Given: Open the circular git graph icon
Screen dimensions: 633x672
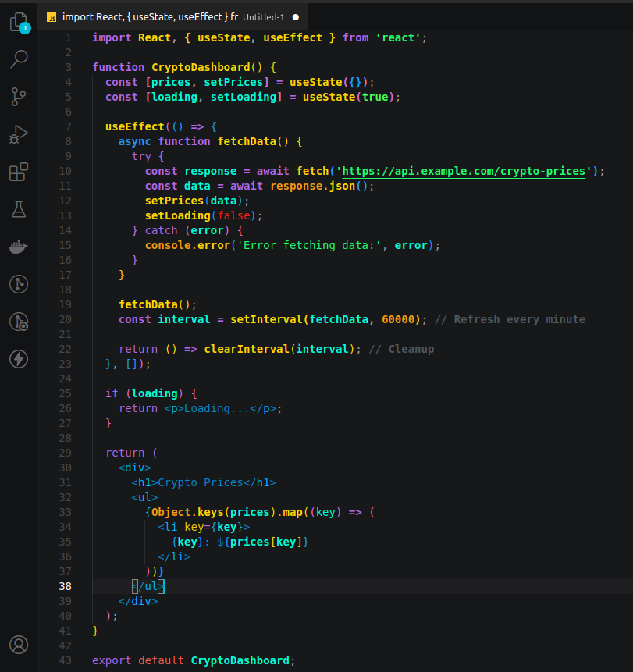Looking at the screenshot, I should (19, 284).
